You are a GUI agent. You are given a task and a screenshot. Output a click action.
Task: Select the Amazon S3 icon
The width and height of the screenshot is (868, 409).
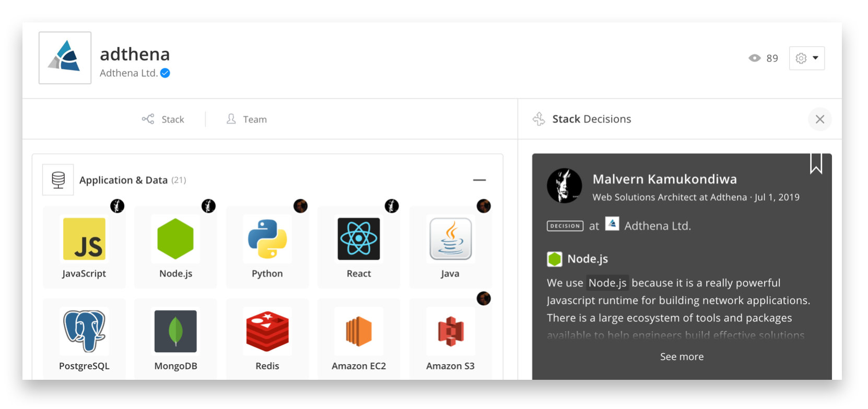coord(450,331)
